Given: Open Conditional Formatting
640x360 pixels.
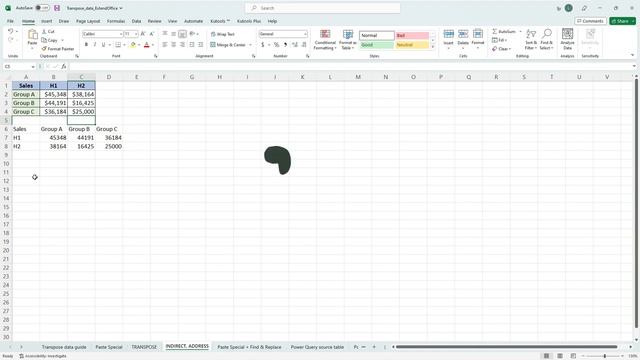Looking at the screenshot, I should coord(325,40).
